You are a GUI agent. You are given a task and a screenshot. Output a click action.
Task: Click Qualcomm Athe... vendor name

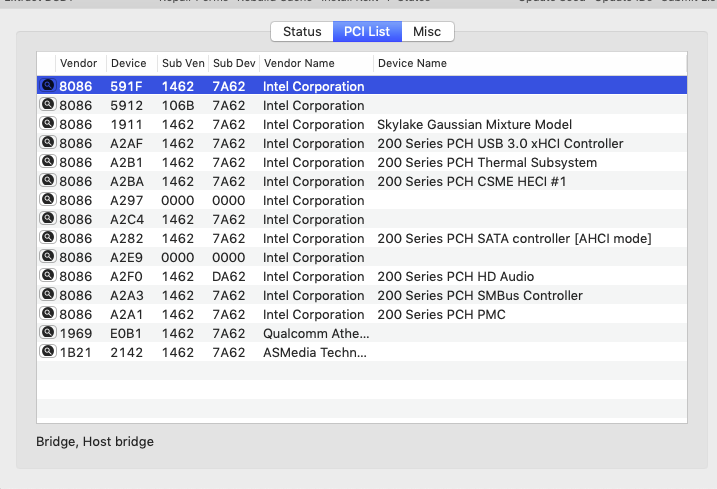tap(316, 333)
